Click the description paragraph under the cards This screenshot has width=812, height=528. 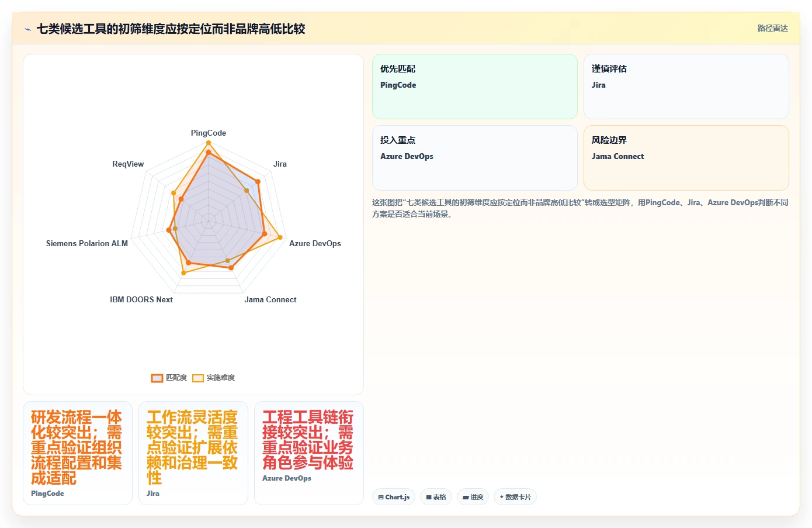tap(580, 208)
